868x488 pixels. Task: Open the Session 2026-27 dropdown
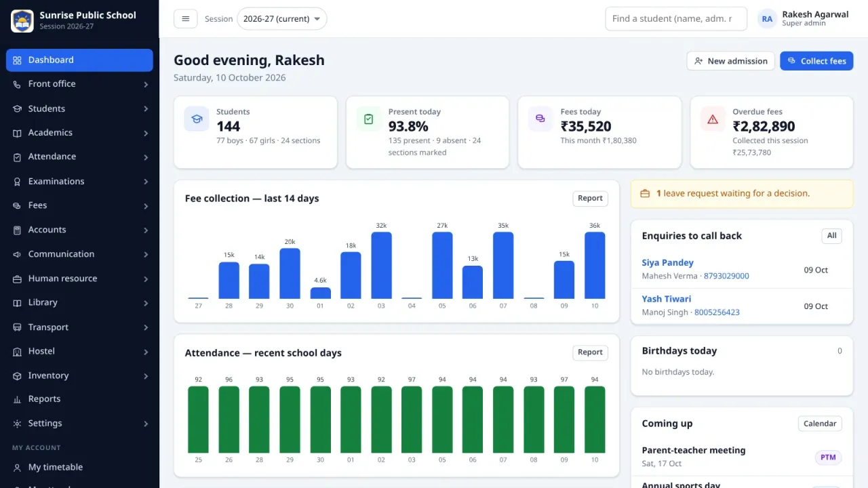point(281,19)
